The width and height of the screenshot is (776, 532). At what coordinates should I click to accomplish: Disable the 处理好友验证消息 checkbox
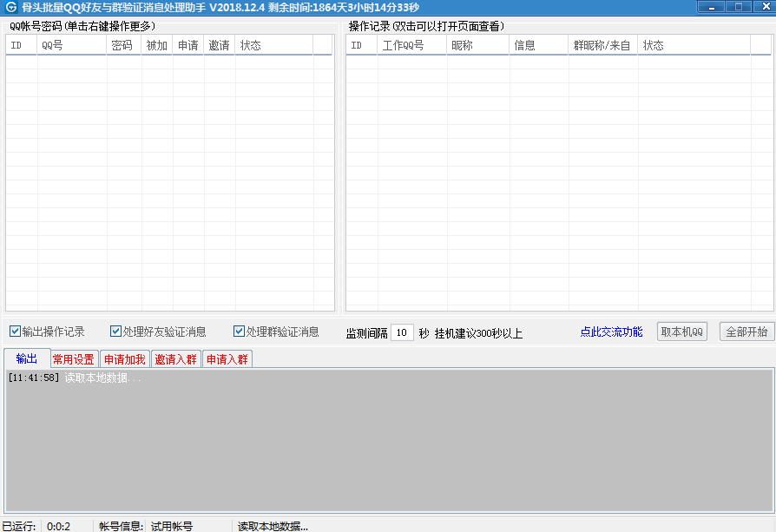coord(116,332)
